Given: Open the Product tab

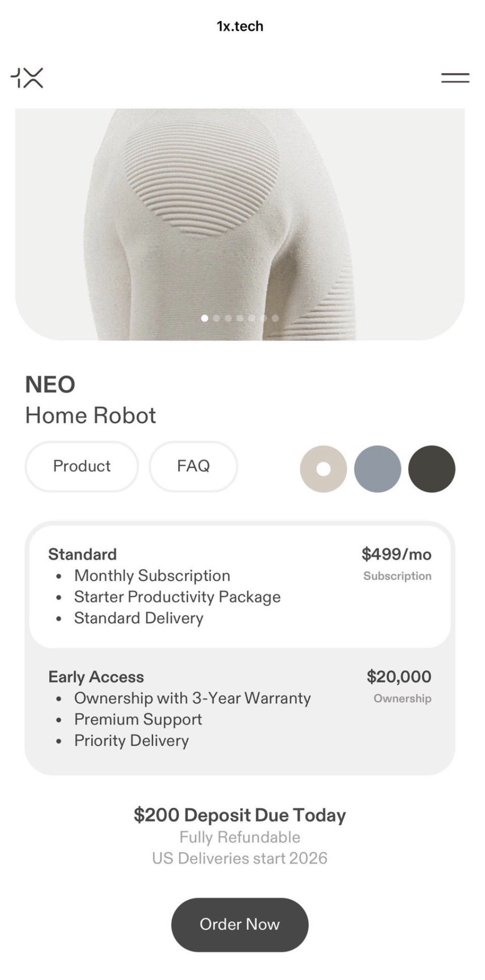Looking at the screenshot, I should (x=82, y=466).
